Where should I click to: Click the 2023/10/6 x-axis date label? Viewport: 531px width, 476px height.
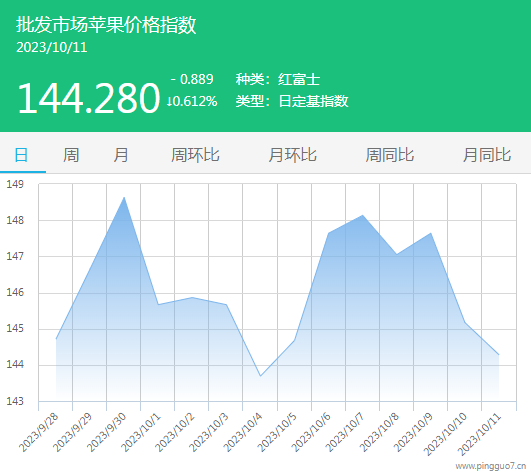311,432
